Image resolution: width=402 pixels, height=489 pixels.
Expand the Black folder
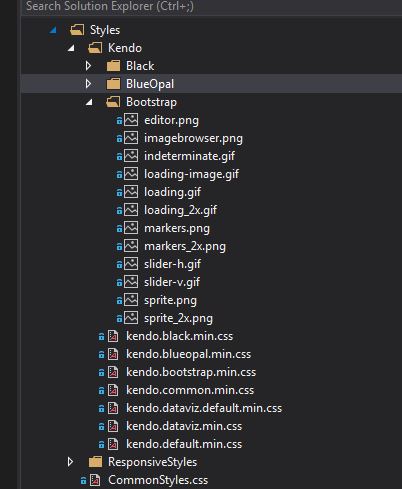(88, 66)
